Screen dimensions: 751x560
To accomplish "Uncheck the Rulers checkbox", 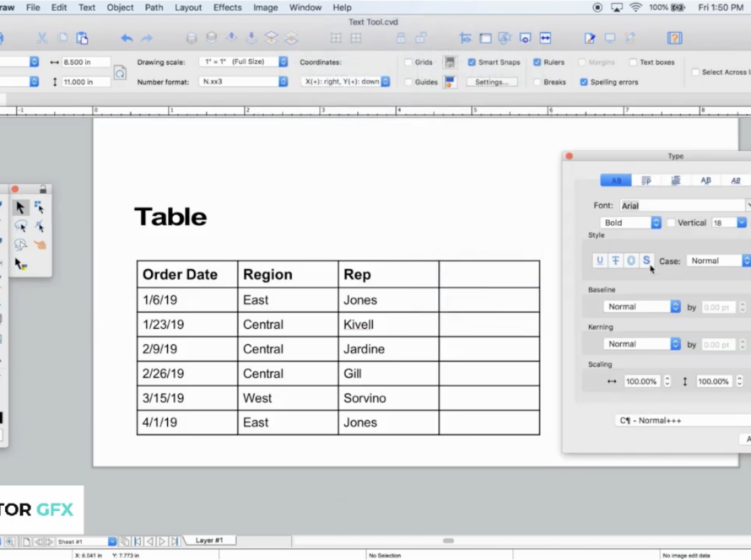I will [x=537, y=62].
